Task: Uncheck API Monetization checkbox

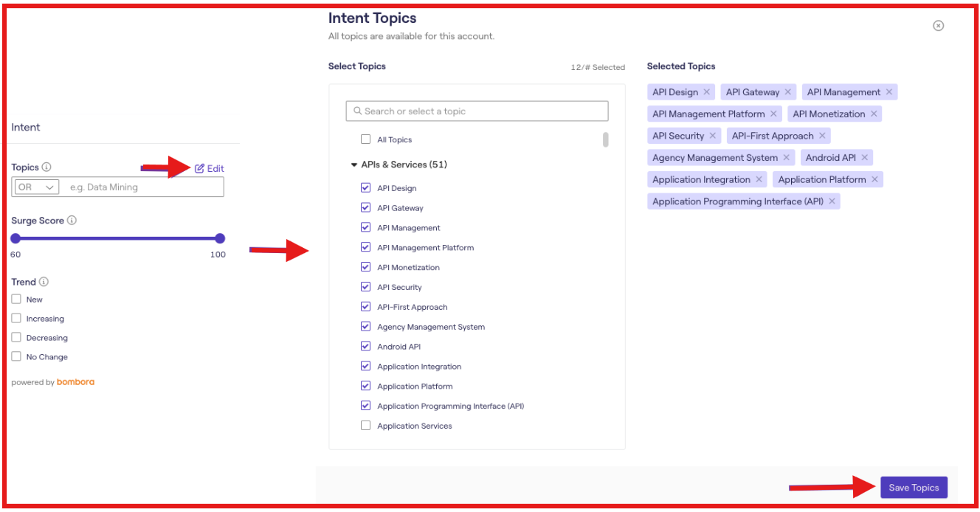Action: pos(365,267)
